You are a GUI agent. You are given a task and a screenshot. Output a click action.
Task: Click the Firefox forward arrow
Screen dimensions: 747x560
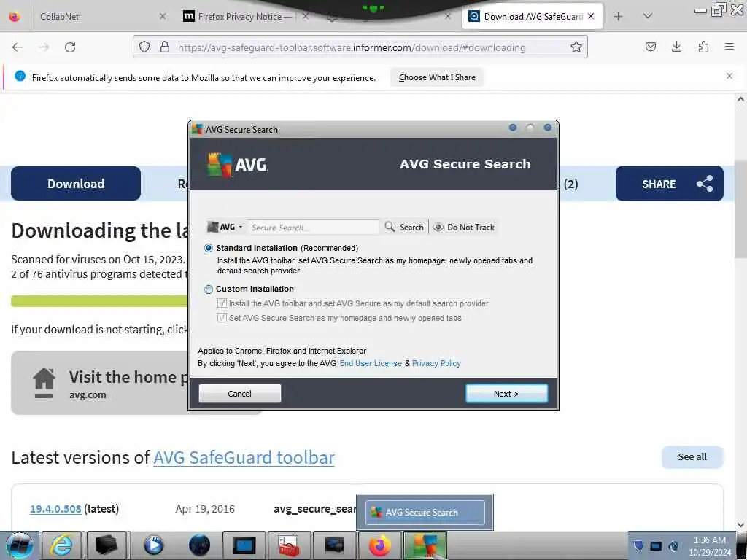pos(44,47)
